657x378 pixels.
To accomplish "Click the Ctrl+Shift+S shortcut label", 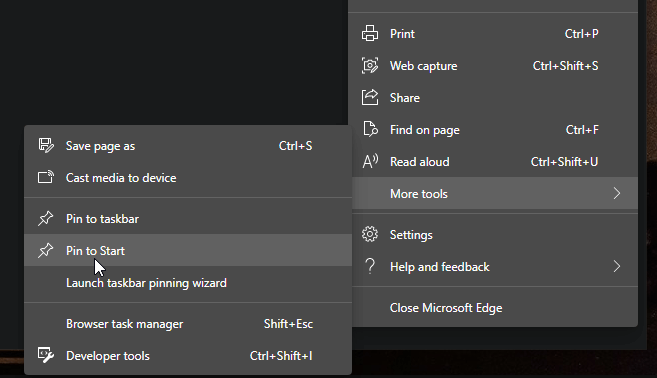I will pos(565,66).
